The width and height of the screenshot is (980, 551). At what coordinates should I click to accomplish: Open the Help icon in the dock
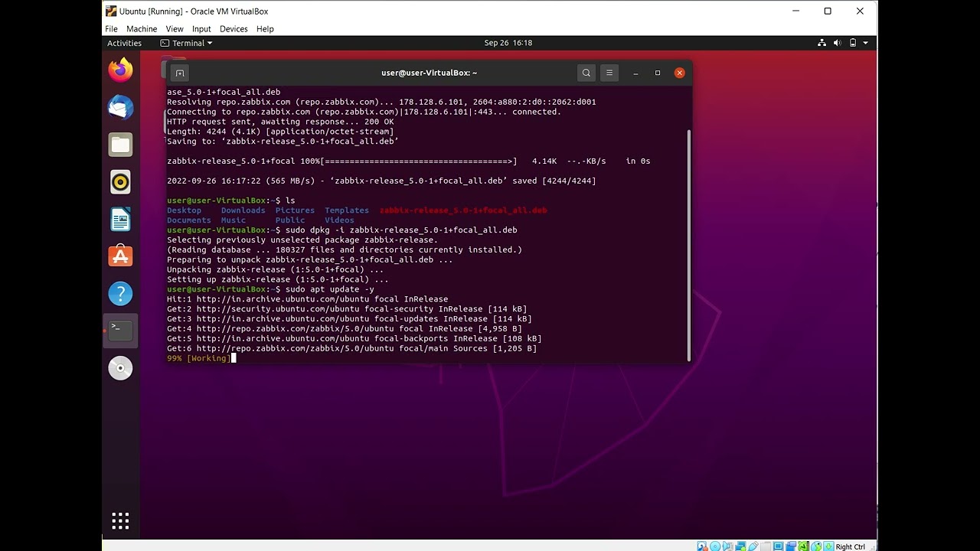coord(120,294)
